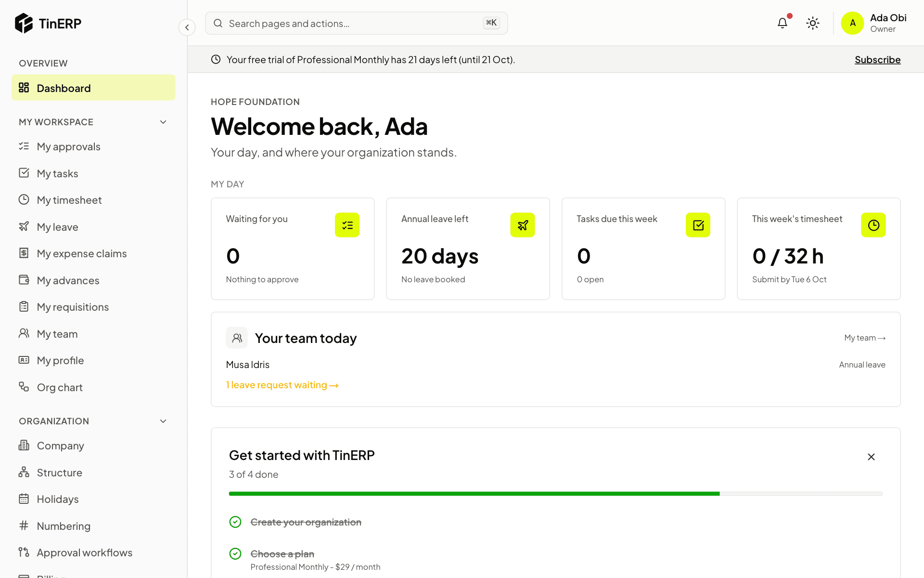Open Approval workflows
Viewport: 924px width, 578px height.
tap(93, 552)
